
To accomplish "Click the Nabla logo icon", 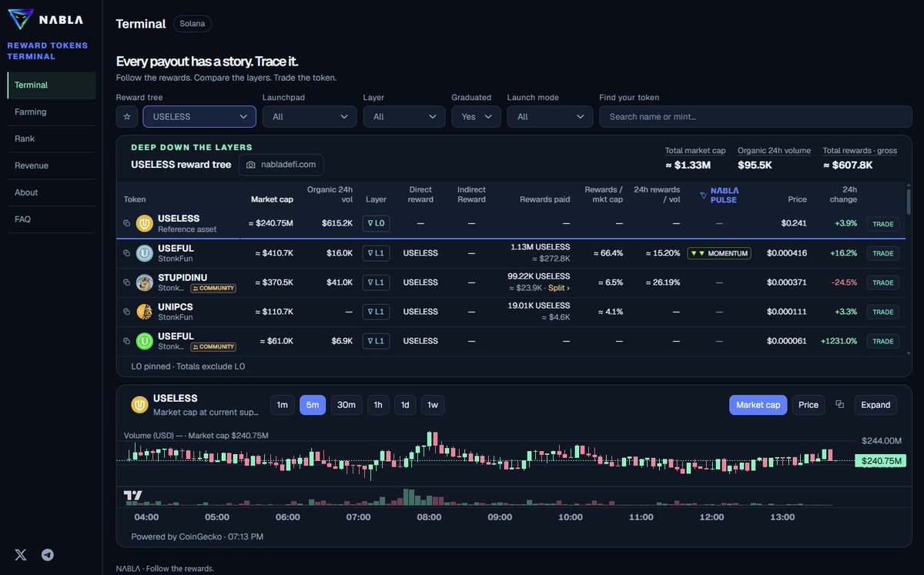I will click(20, 19).
